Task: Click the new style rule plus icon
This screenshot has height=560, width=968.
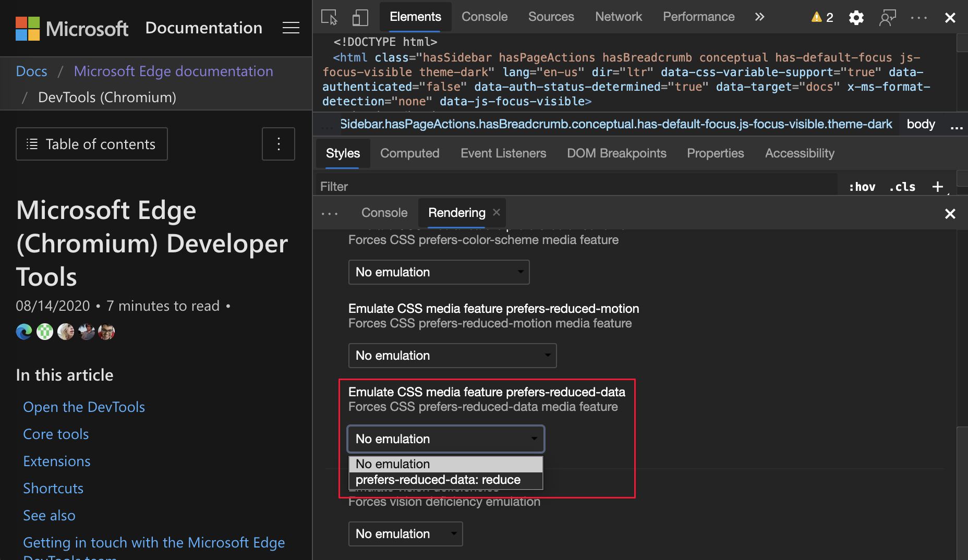Action: click(937, 187)
